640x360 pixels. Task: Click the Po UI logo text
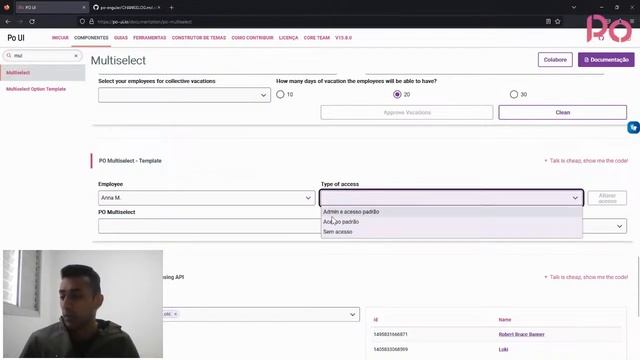[x=16, y=38]
